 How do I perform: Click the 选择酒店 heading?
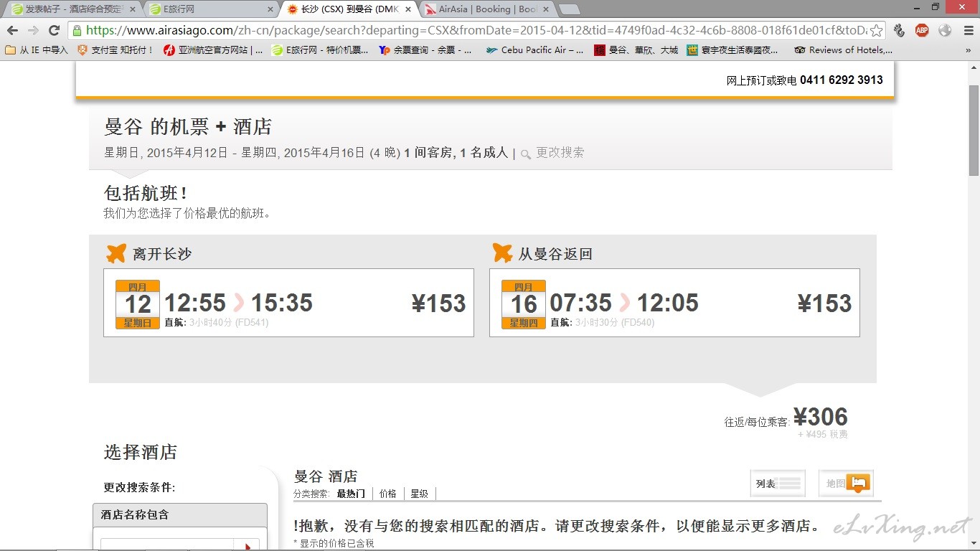(141, 453)
